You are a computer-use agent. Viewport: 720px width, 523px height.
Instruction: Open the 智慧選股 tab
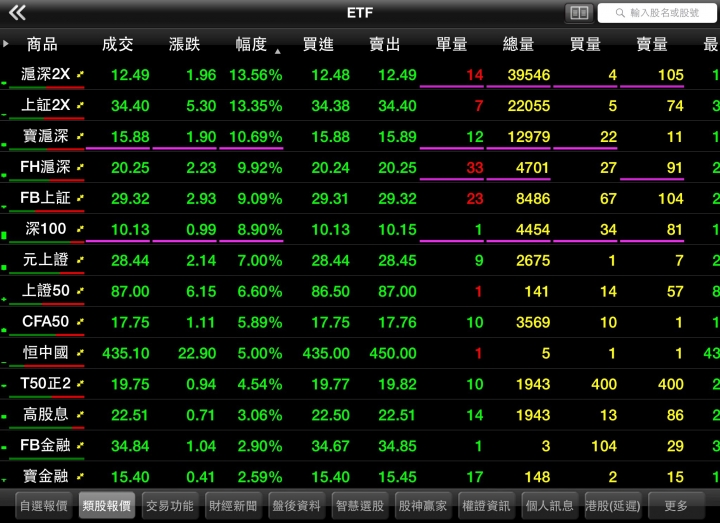(x=360, y=506)
